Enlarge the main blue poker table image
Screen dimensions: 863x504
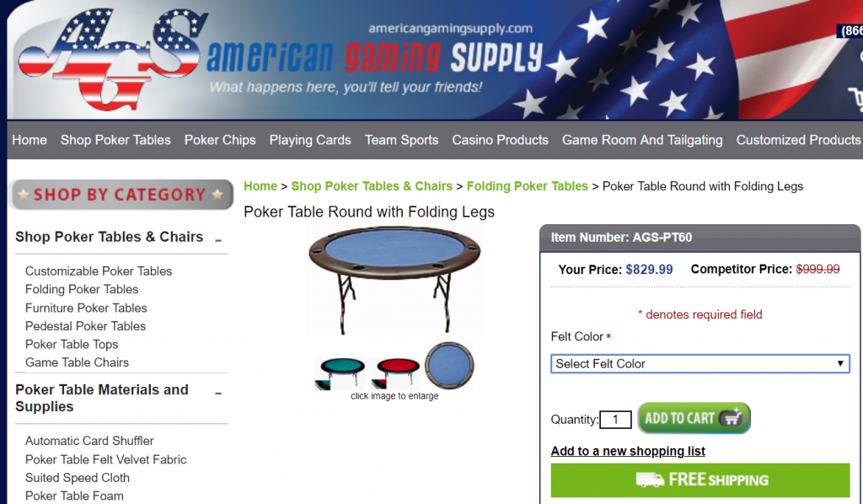[394, 280]
